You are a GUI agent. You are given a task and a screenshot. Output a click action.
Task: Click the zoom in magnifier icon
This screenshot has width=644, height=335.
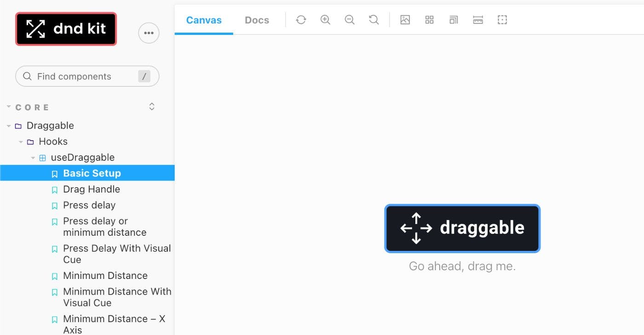pos(325,20)
